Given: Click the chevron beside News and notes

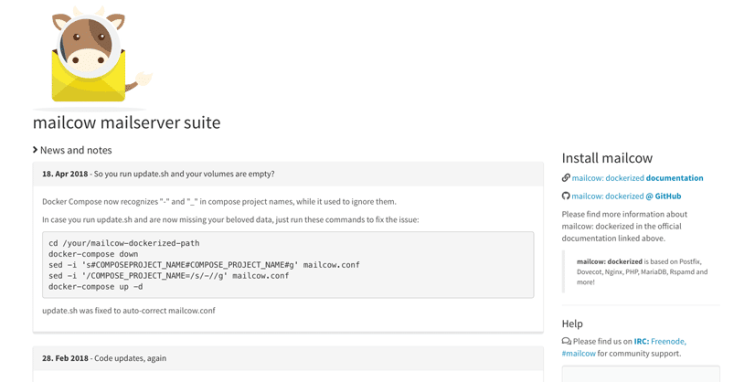Looking at the screenshot, I should (35, 150).
